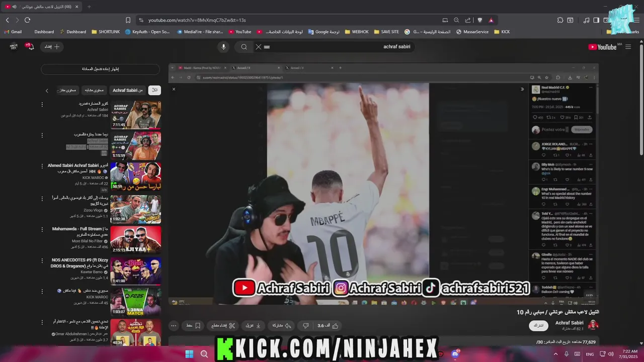The width and height of the screenshot is (644, 362).
Task: Click the create video plus button
Action: pyautogui.click(x=52, y=47)
